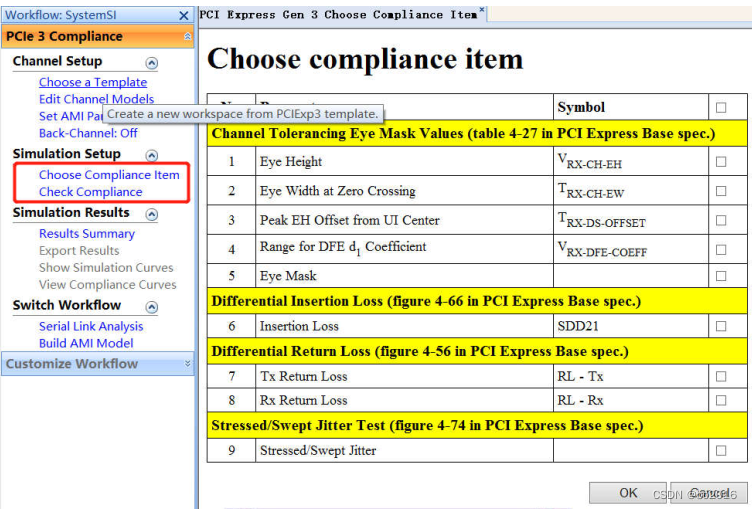Select the Stressed/Swept Jitter parameter cell

coord(404,450)
